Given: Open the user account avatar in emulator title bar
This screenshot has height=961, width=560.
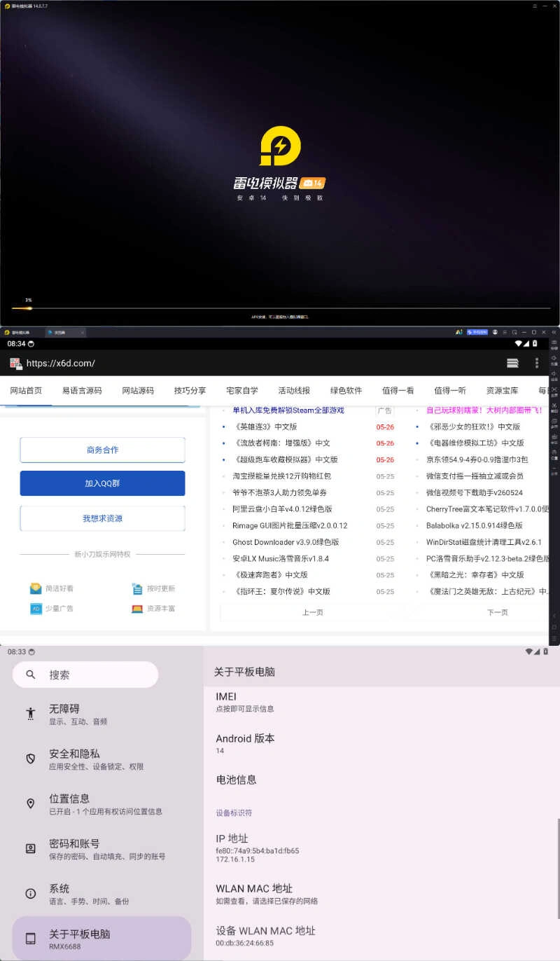Looking at the screenshot, I should pos(495,332).
